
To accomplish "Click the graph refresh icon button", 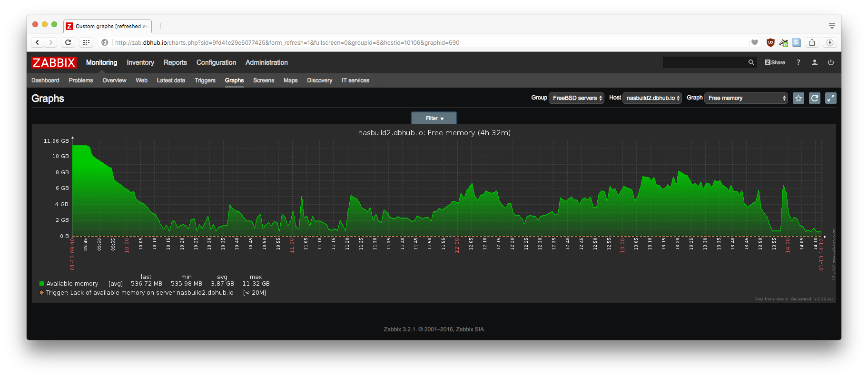I will [x=815, y=98].
